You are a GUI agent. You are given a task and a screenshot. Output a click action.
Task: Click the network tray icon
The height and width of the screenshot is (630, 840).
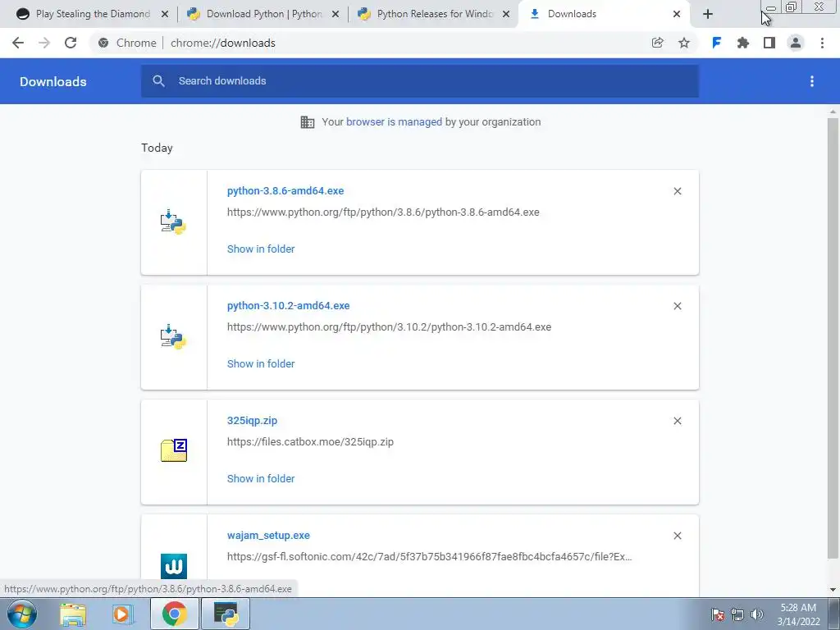click(x=737, y=614)
